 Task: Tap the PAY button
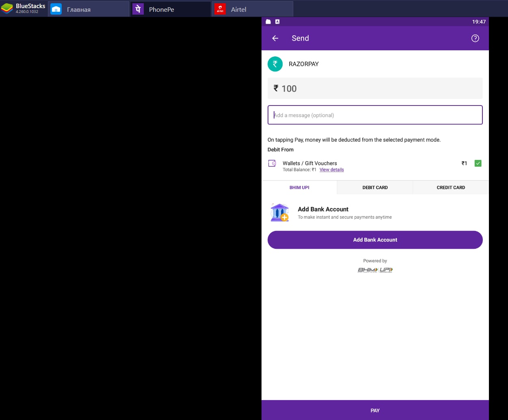pos(375,410)
